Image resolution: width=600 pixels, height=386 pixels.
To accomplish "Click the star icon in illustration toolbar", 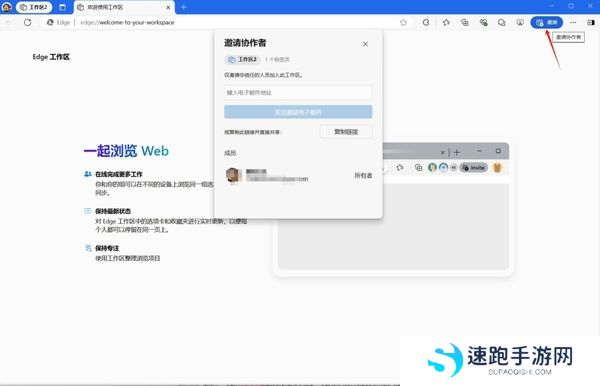I will click(400, 168).
